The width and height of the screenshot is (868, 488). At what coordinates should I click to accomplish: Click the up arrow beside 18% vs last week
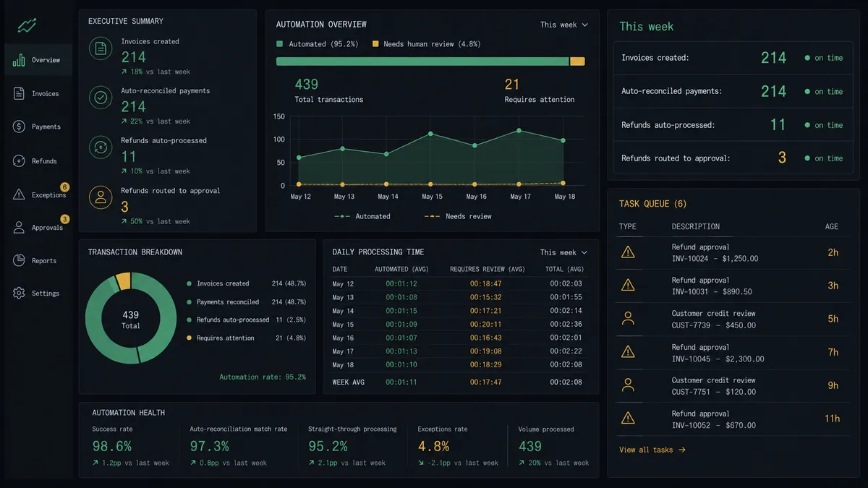point(124,72)
